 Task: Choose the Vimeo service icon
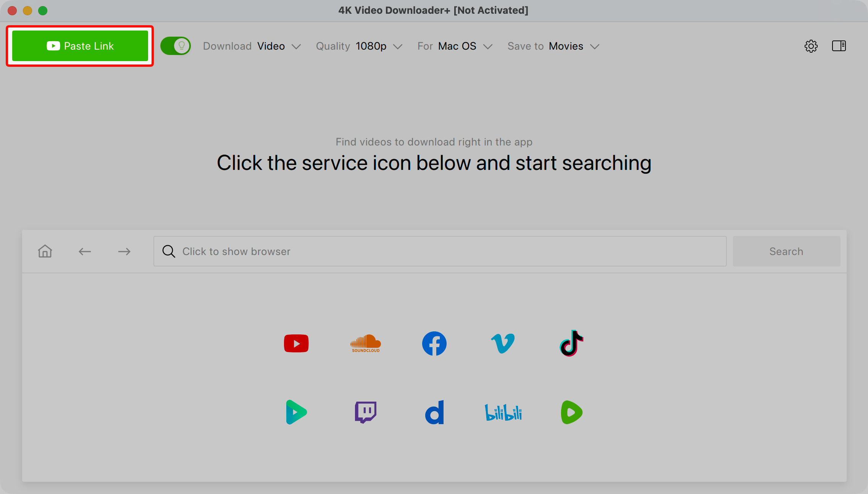[503, 344]
